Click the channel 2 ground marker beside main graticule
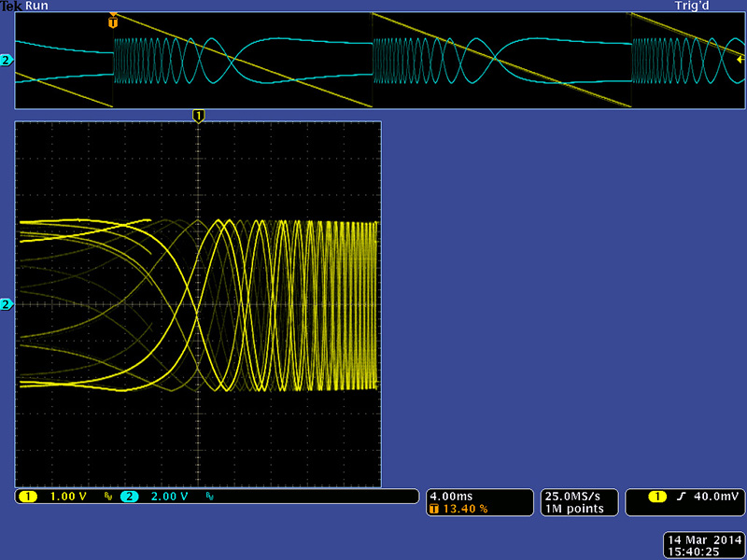 click(7, 304)
